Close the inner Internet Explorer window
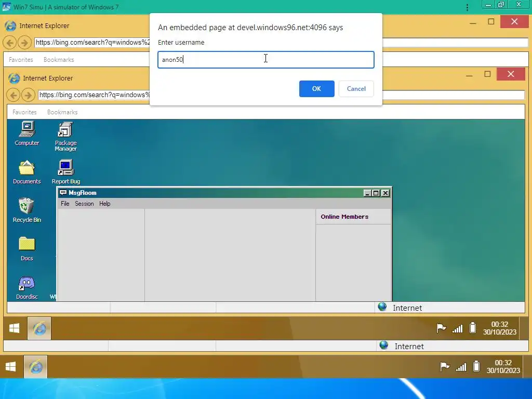 click(511, 74)
